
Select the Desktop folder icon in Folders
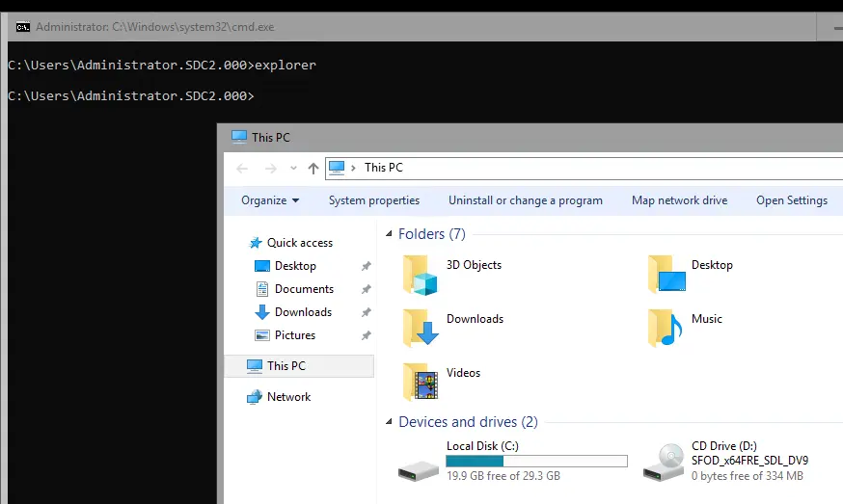[x=666, y=274]
